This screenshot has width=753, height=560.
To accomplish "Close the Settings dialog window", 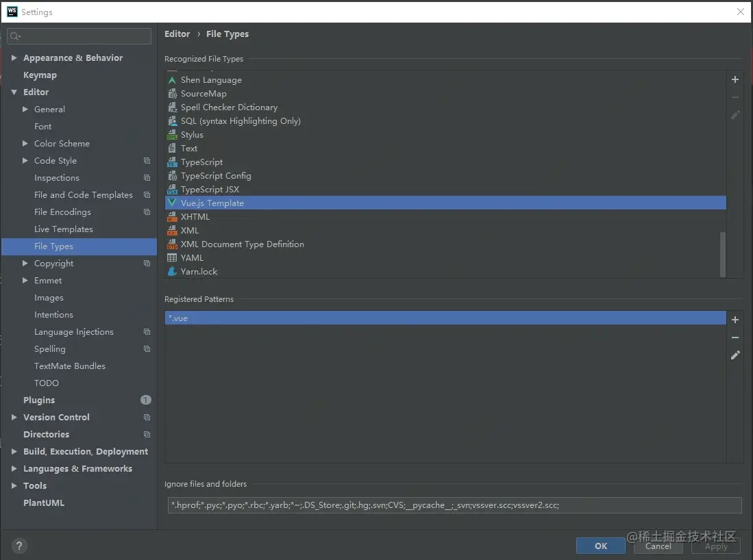I will pos(740,12).
